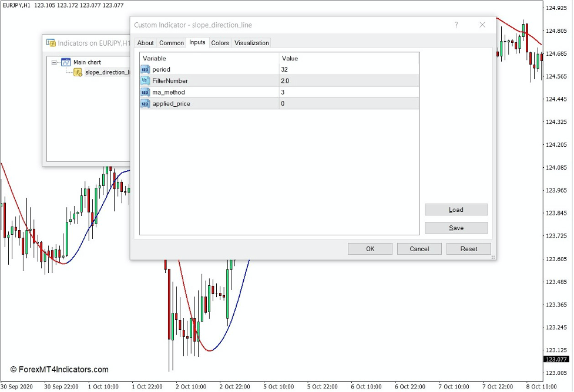The width and height of the screenshot is (574, 392).
Task: Confirm settings with the OK button
Action: (x=370, y=249)
